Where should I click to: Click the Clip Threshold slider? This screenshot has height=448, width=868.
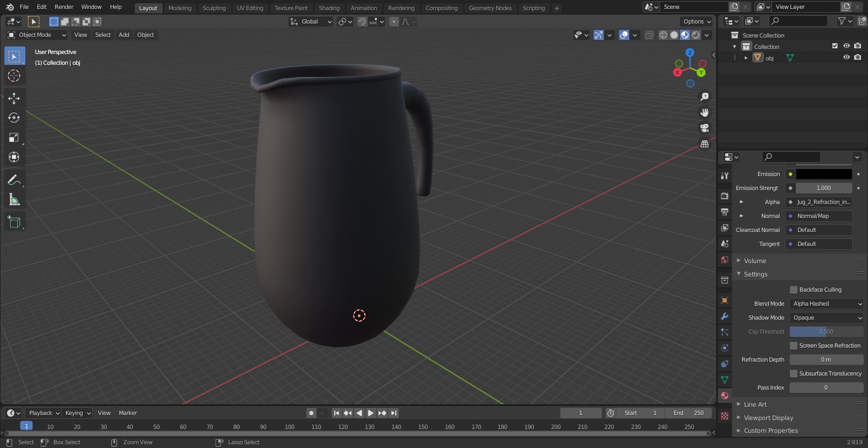(x=827, y=332)
